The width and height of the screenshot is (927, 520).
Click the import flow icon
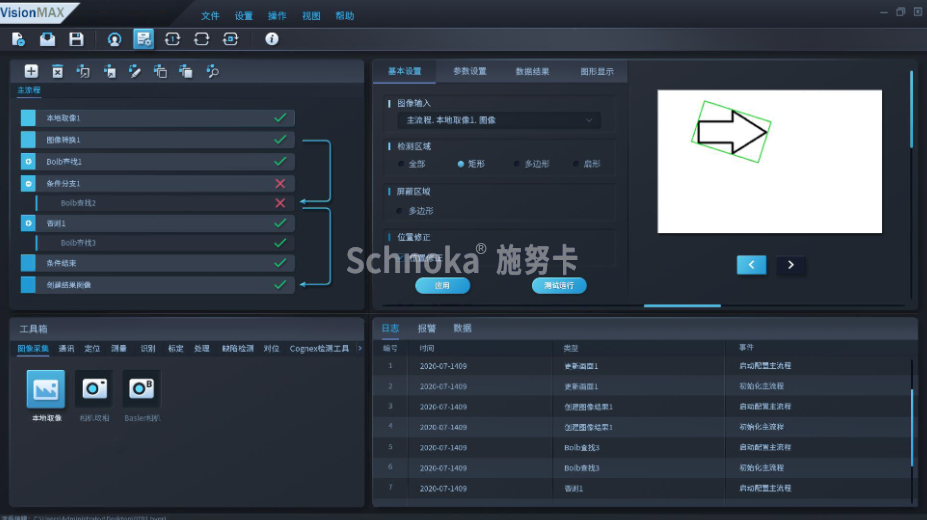click(x=83, y=72)
